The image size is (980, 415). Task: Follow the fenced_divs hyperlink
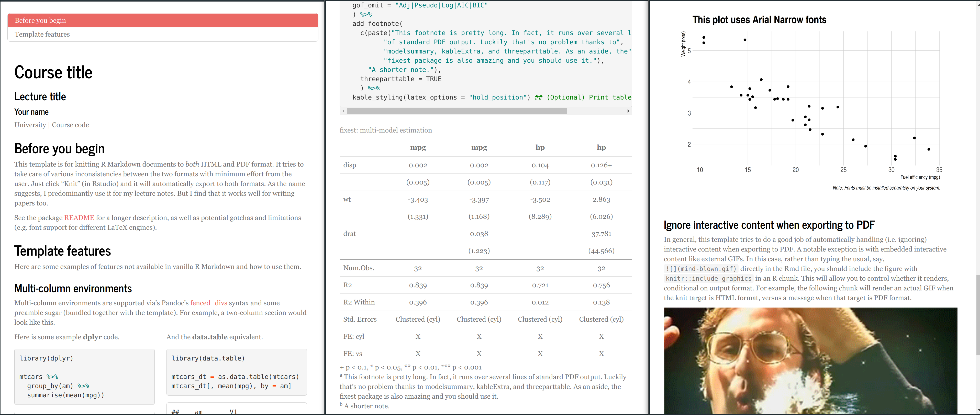point(208,303)
